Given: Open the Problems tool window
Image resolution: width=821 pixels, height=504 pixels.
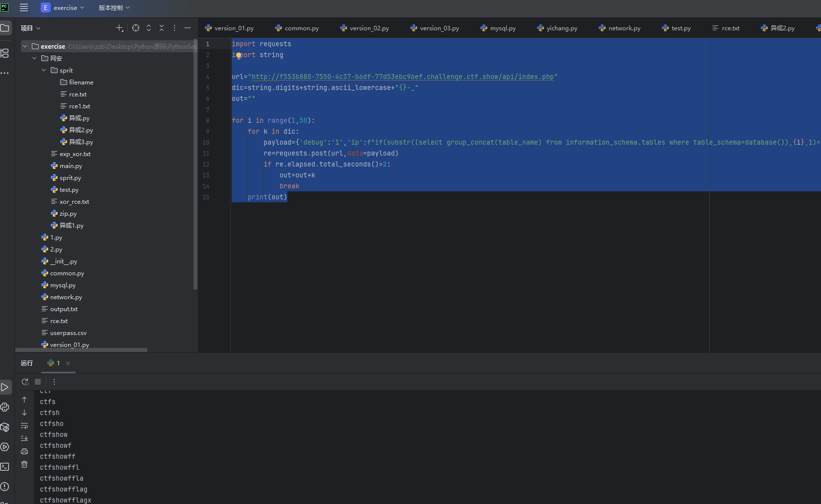Looking at the screenshot, I should coord(4,487).
